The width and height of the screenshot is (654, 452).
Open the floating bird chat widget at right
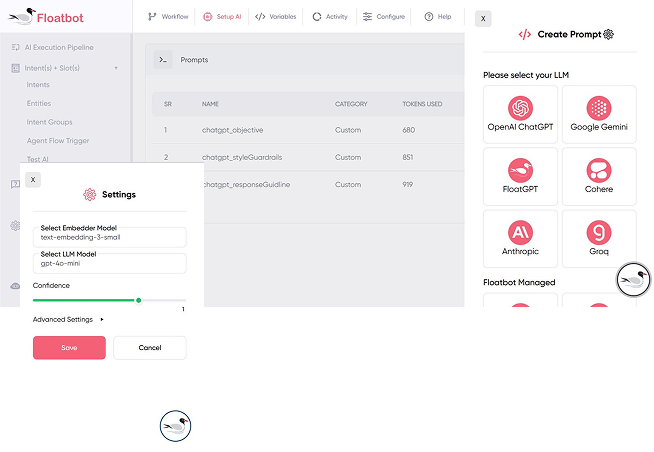coord(633,279)
